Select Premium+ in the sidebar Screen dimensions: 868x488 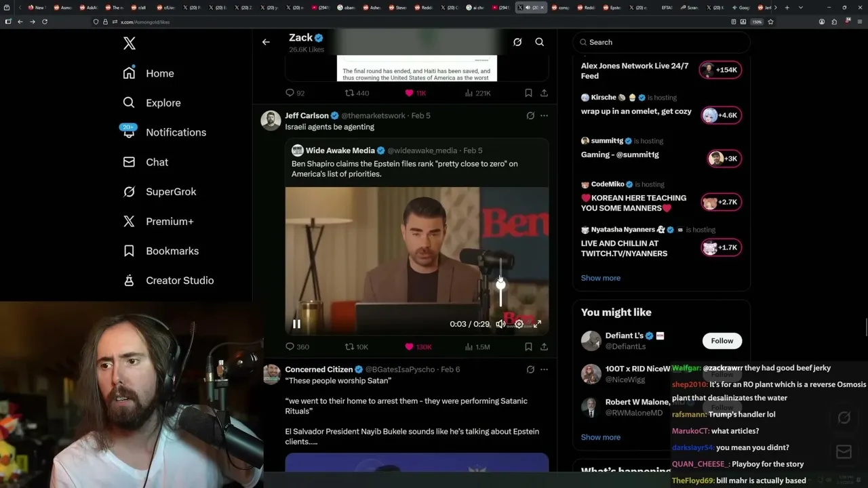158,221
